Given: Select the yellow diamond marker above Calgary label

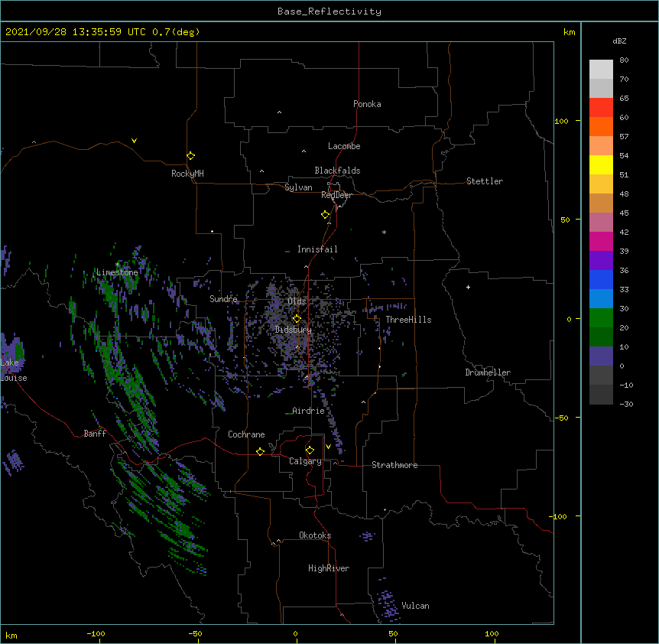Looking at the screenshot, I should [310, 450].
